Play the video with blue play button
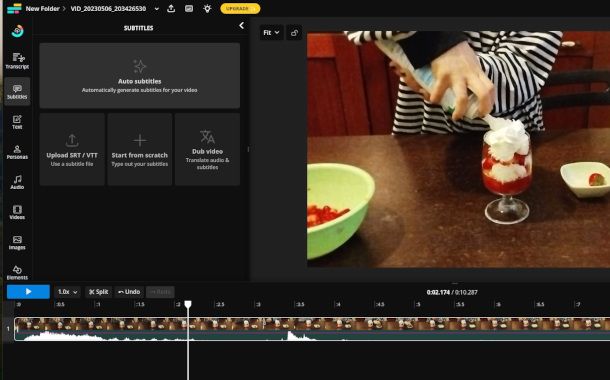The height and width of the screenshot is (380, 610). pyautogui.click(x=28, y=292)
